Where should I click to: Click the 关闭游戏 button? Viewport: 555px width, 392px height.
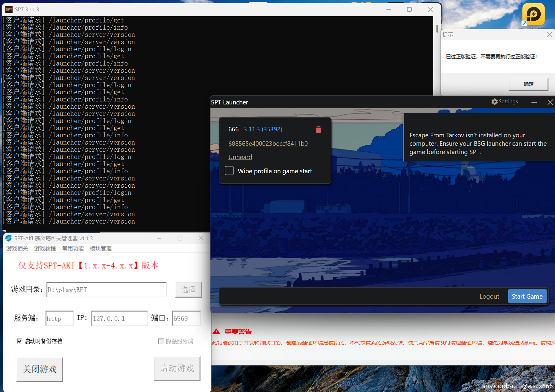[40, 369]
